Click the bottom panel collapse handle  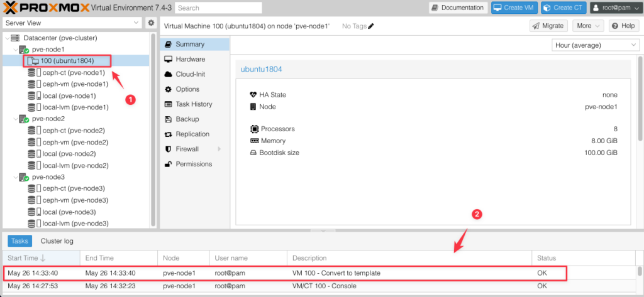323,230
